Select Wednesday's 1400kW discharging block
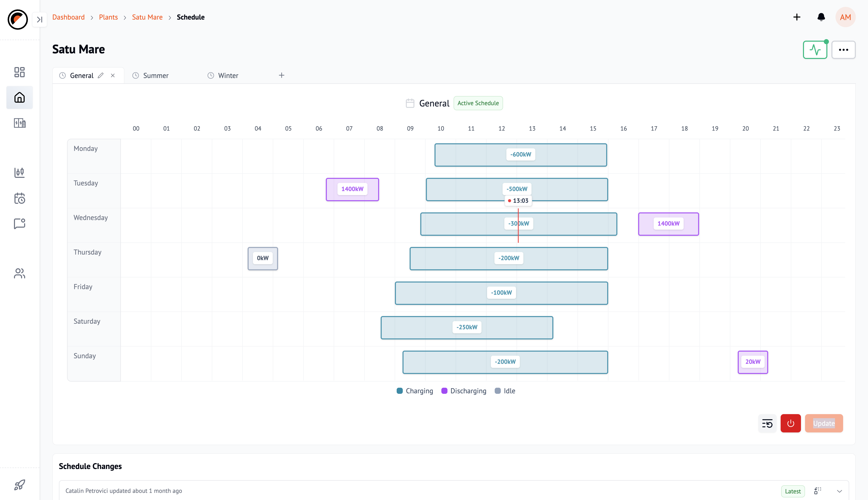This screenshot has height=500, width=868. click(668, 224)
